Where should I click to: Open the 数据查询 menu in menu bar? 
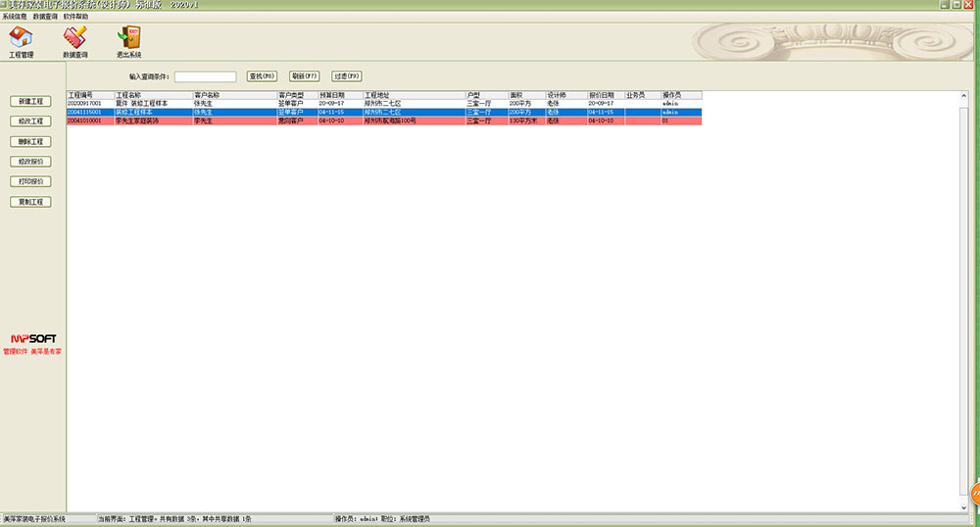coord(45,17)
